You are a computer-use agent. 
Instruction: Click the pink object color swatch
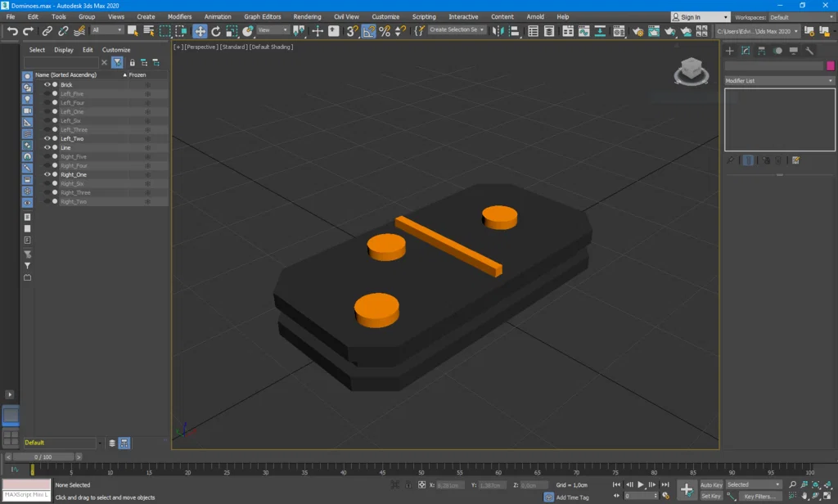pos(831,65)
